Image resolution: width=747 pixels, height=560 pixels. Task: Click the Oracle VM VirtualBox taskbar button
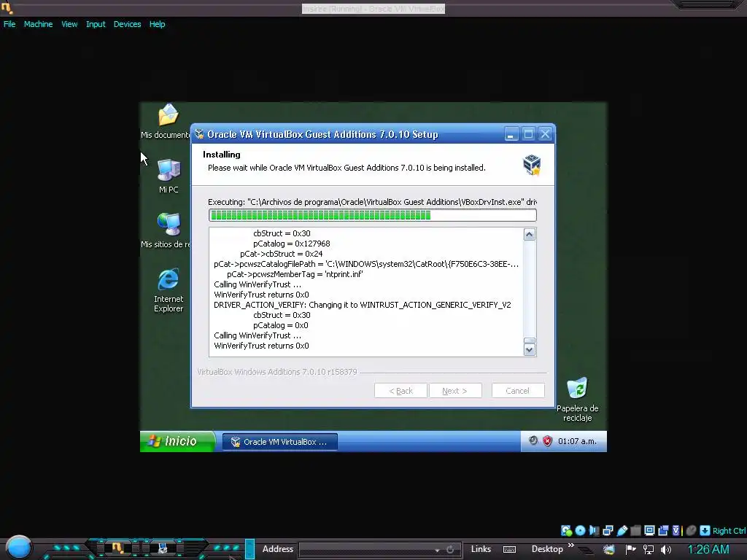280,442
